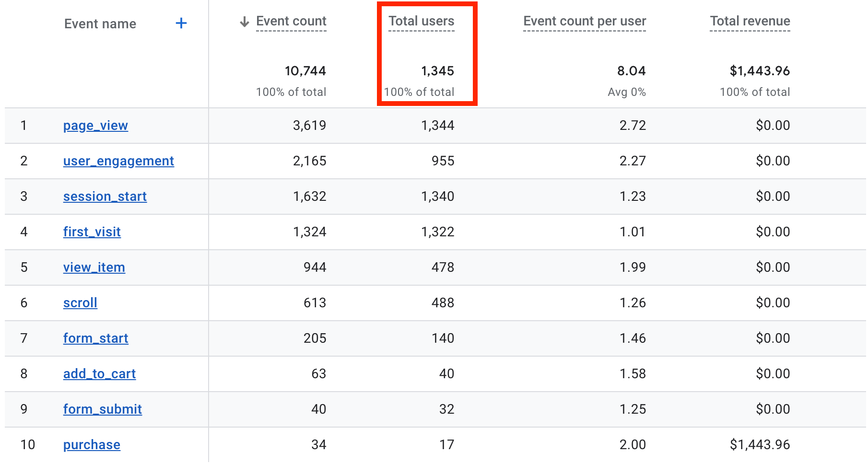
Task: Open the scroll event link
Action: pyautogui.click(x=80, y=303)
